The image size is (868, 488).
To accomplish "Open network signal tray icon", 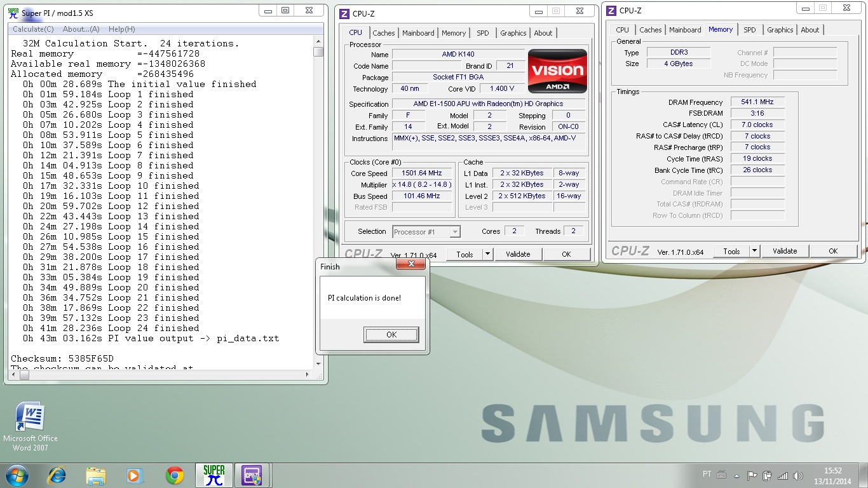I will [x=783, y=475].
